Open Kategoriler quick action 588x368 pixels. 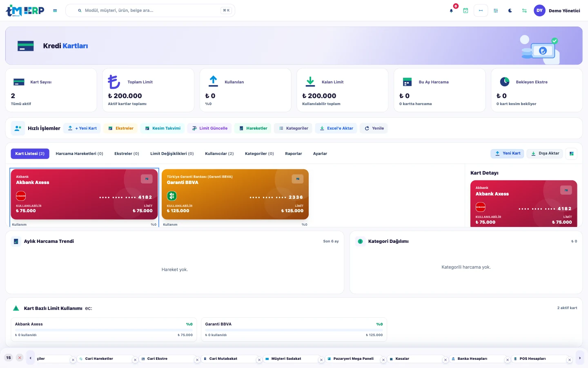293,128
